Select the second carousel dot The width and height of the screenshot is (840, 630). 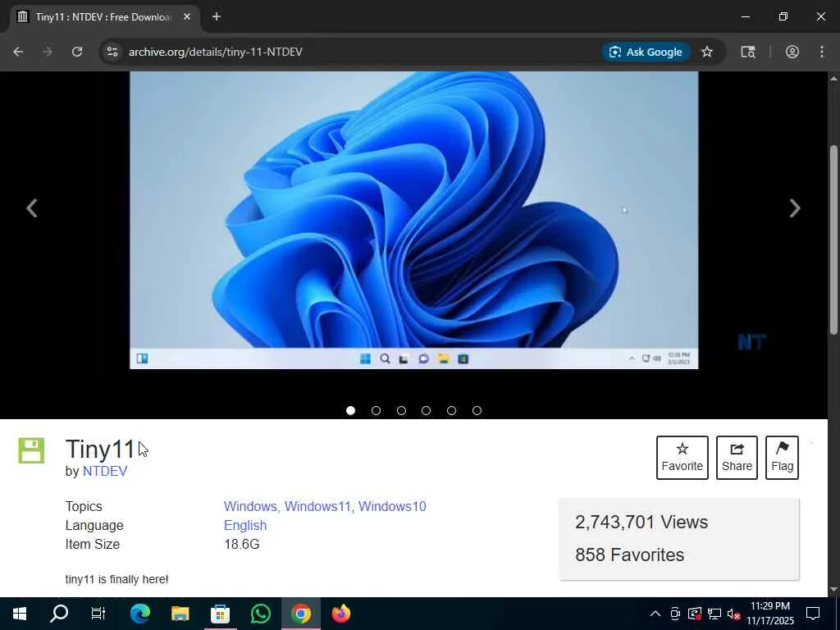coord(376,410)
